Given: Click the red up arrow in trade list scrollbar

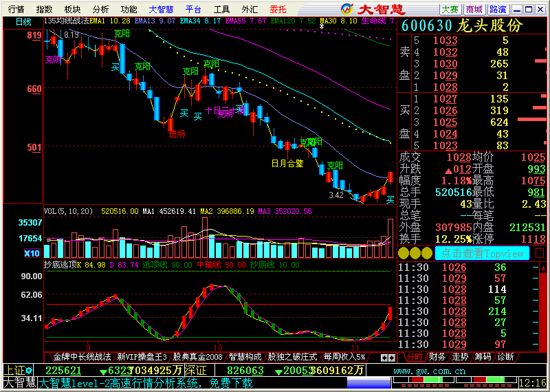Looking at the screenshot, I should pos(543,268).
